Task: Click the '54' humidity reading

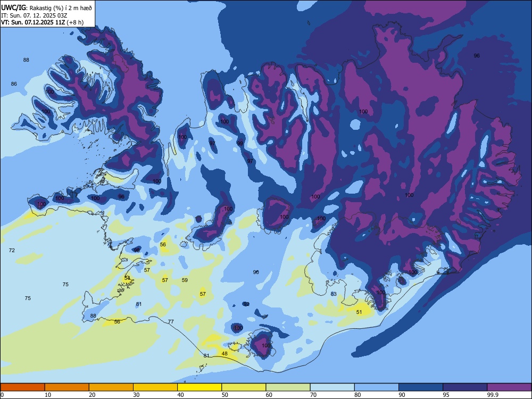Action: click(127, 278)
